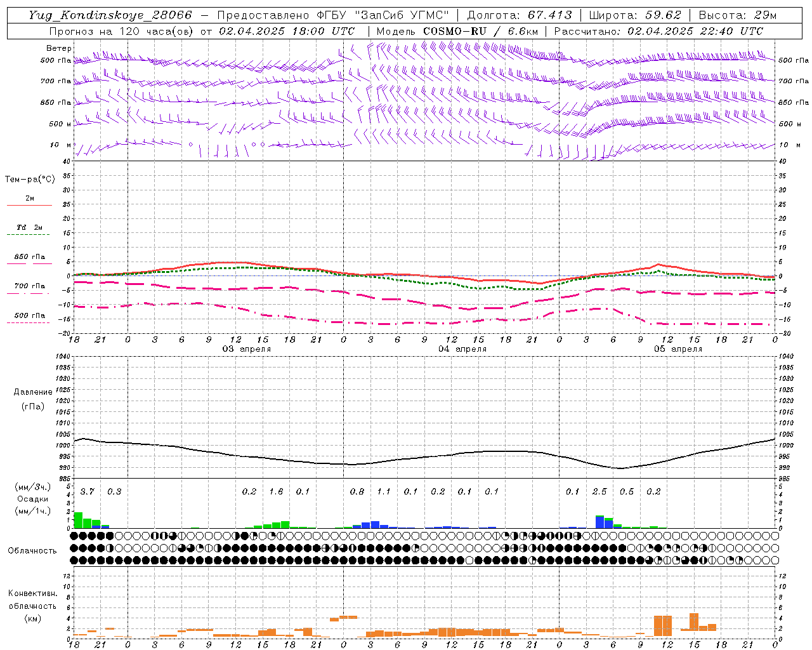This screenshot has height=650, width=812.
Task: Click the 1.1 precipitation value
Action: (x=384, y=492)
